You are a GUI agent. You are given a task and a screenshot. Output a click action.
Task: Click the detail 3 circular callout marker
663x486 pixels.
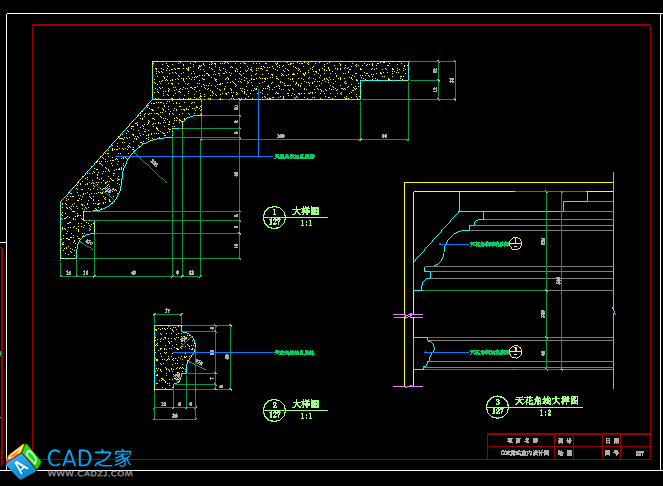pos(497,405)
